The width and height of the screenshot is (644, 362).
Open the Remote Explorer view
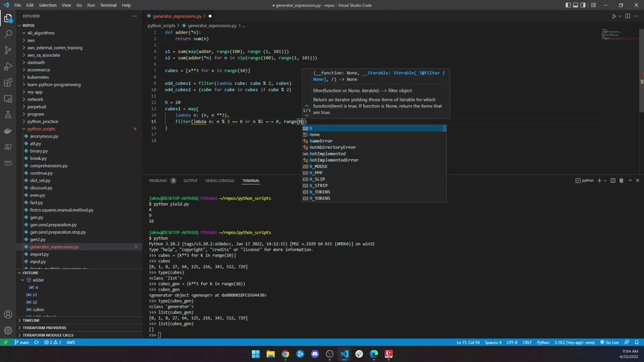coord(8,99)
